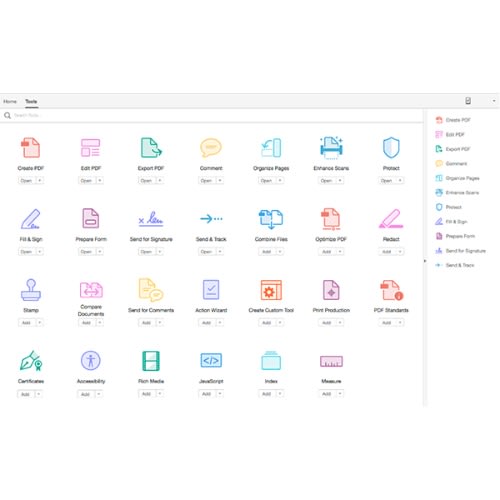Image resolution: width=500 pixels, height=500 pixels.
Task: Click the Action Wizard icon
Action: (x=211, y=290)
